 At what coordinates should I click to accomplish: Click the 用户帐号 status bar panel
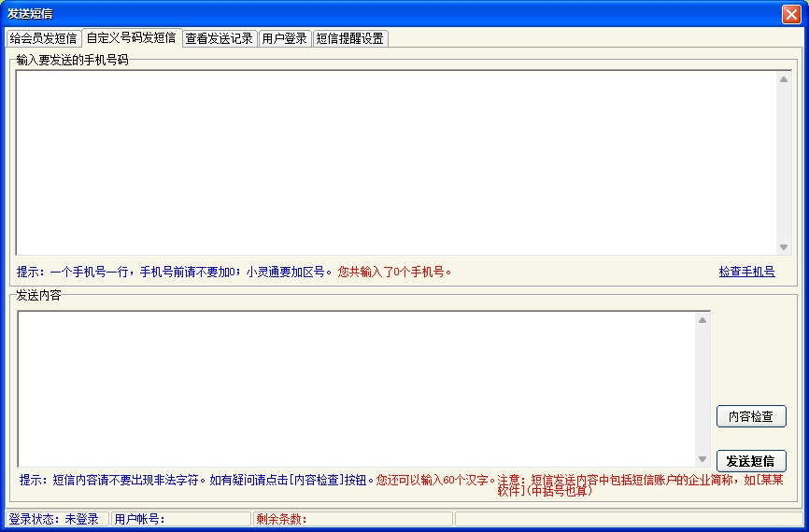pyautogui.click(x=179, y=520)
